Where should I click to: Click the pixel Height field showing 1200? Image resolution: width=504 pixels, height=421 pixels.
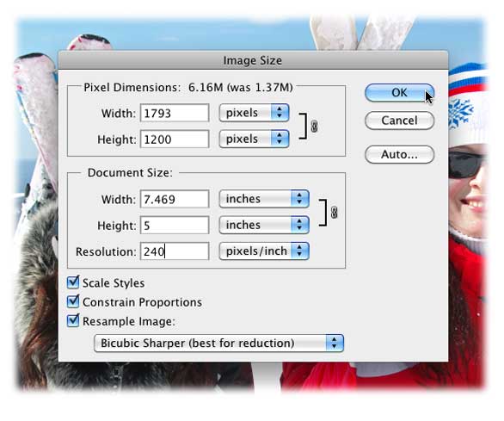[175, 139]
